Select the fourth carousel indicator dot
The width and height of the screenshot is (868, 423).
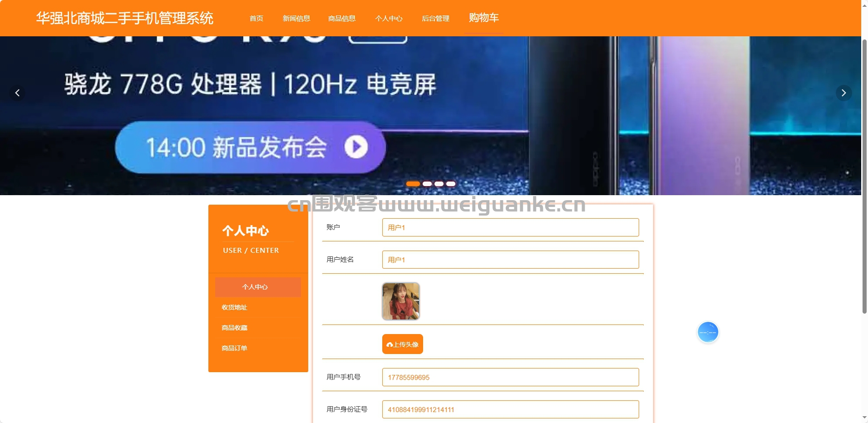pyautogui.click(x=451, y=184)
